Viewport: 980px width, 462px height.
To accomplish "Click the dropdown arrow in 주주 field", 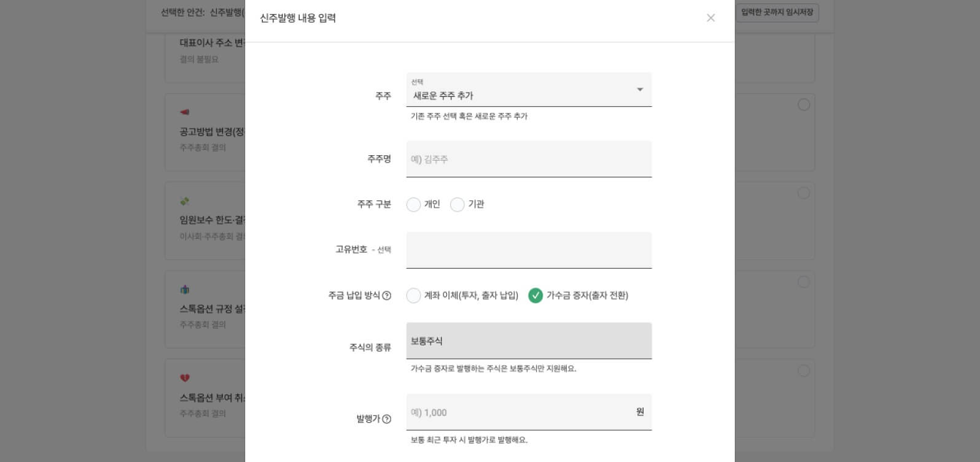I will pyautogui.click(x=640, y=90).
